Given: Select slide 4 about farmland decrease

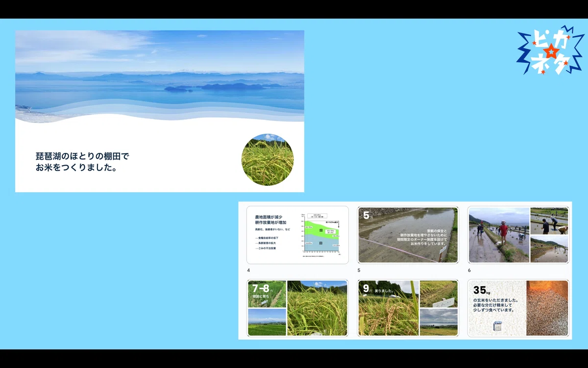Looking at the screenshot, I should click(297, 235).
